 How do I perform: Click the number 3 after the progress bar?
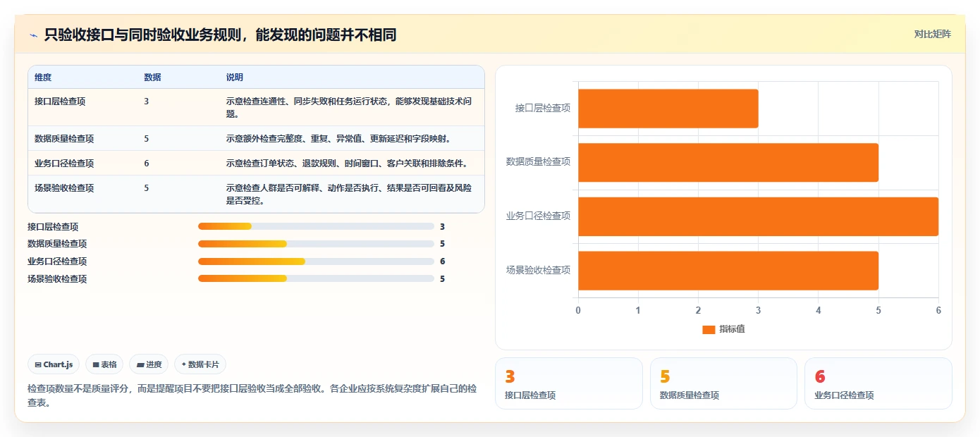(x=442, y=227)
